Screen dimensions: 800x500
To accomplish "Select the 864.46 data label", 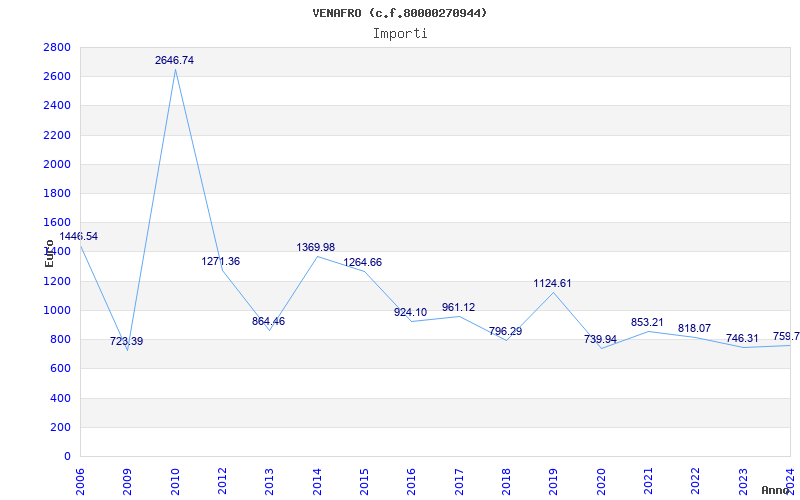I will tap(268, 321).
